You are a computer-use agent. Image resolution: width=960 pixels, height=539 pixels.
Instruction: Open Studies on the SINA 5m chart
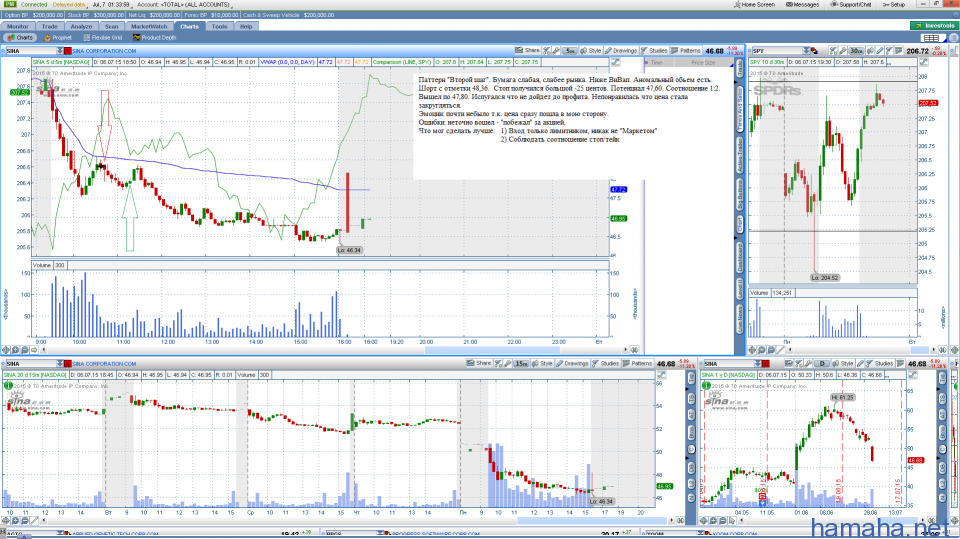click(x=654, y=51)
